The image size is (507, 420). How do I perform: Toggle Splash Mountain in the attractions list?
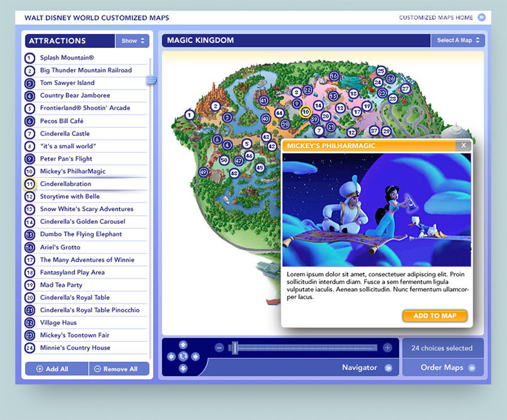click(30, 58)
